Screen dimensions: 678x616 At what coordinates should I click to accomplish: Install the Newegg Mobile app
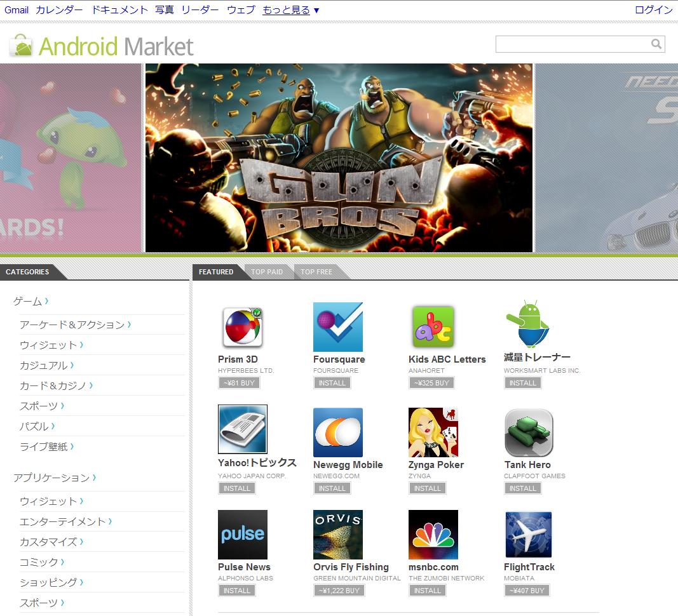pyautogui.click(x=332, y=488)
